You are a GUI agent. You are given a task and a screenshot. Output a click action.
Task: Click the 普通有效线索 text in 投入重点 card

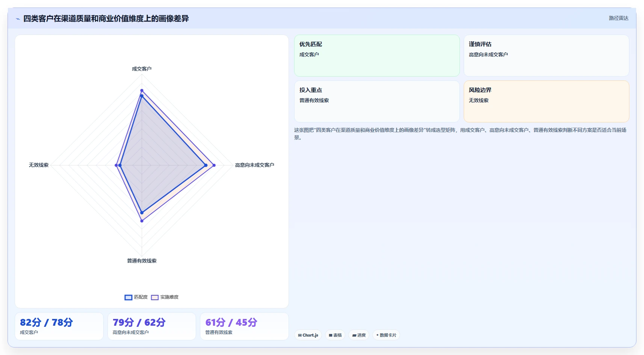pos(314,100)
